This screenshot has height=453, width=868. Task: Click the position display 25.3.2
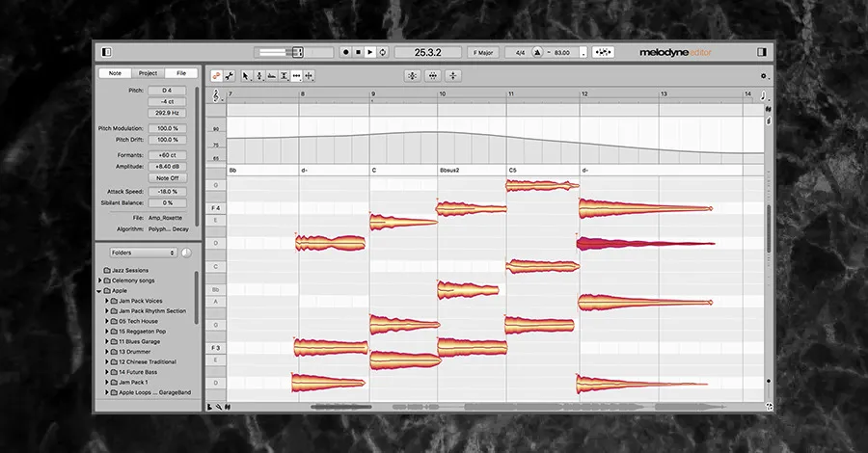coord(428,53)
